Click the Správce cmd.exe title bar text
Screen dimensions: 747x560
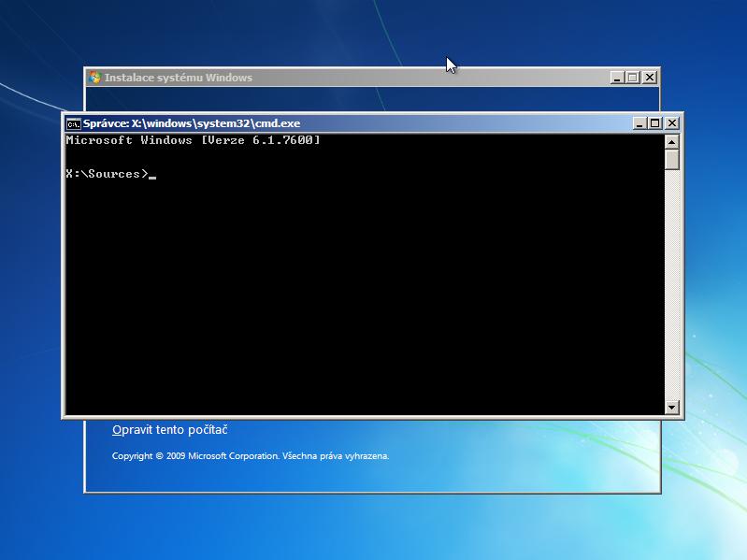[192, 123]
